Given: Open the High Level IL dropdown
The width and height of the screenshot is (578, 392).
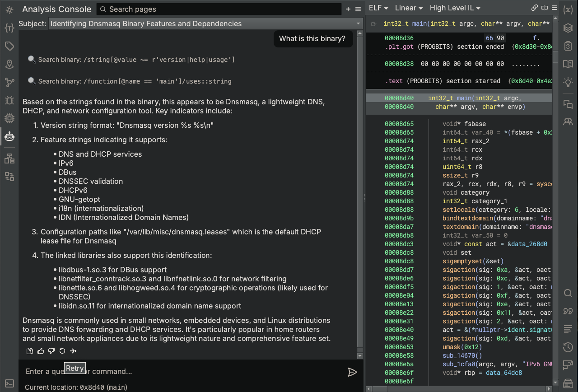Looking at the screenshot, I should coord(455,8).
